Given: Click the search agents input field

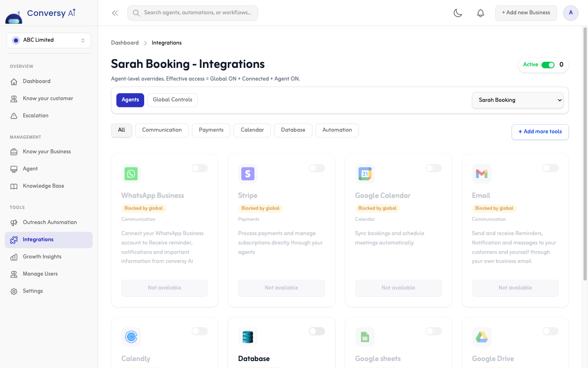Looking at the screenshot, I should tap(193, 13).
